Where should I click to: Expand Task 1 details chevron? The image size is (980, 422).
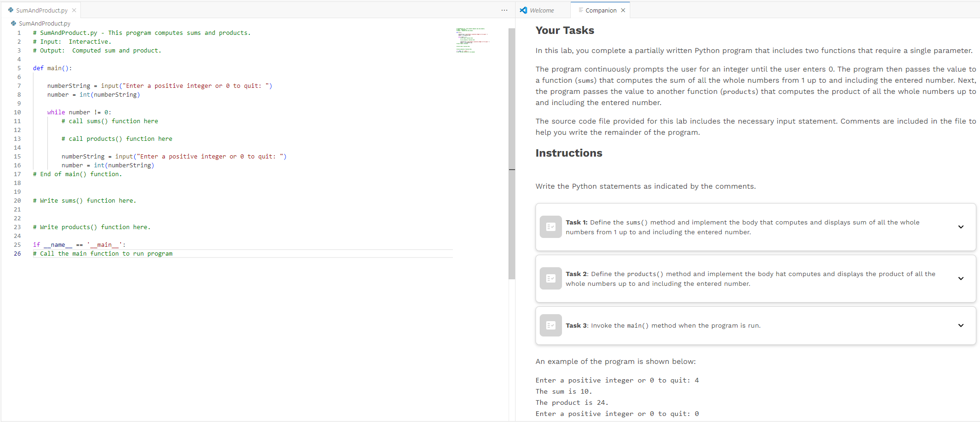[961, 227]
